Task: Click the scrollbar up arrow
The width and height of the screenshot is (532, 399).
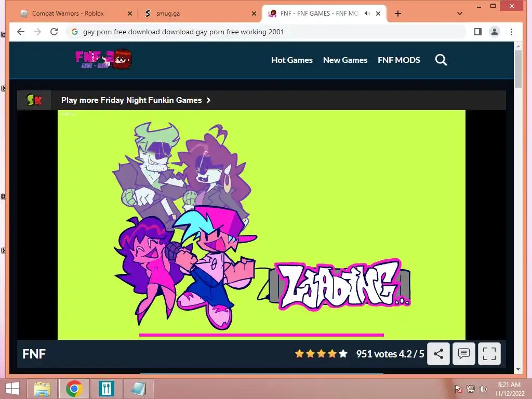Action: [x=518, y=46]
